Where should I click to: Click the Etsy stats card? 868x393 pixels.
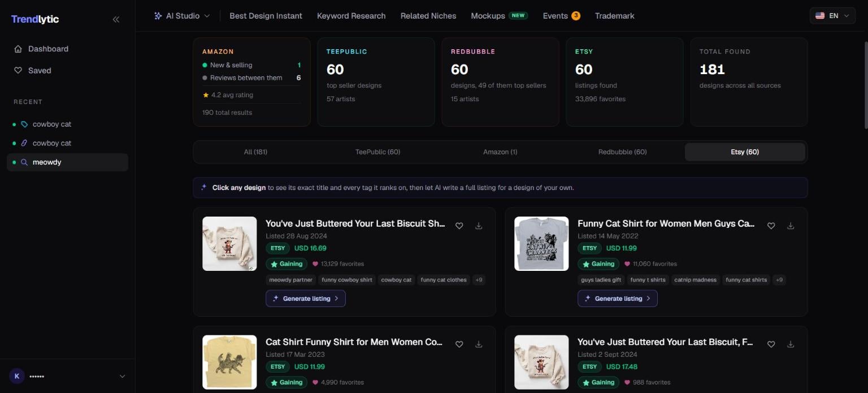[x=624, y=82]
